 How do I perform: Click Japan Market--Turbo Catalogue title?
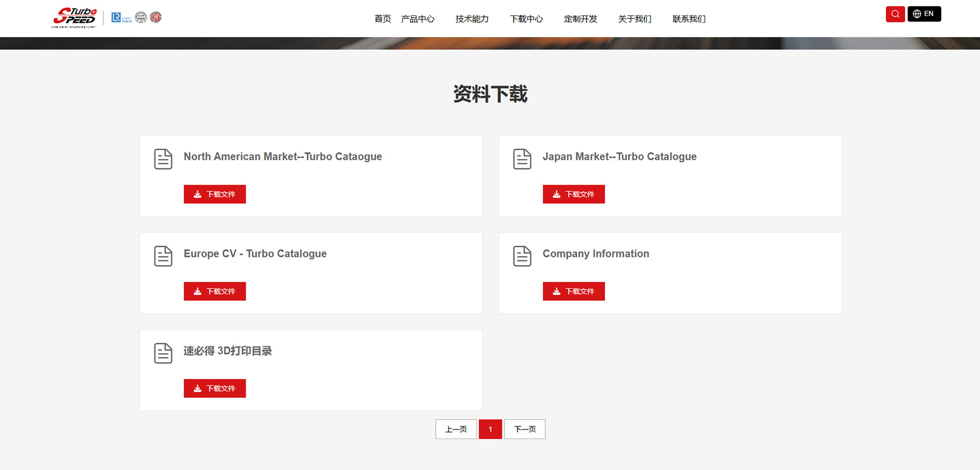[x=619, y=157]
